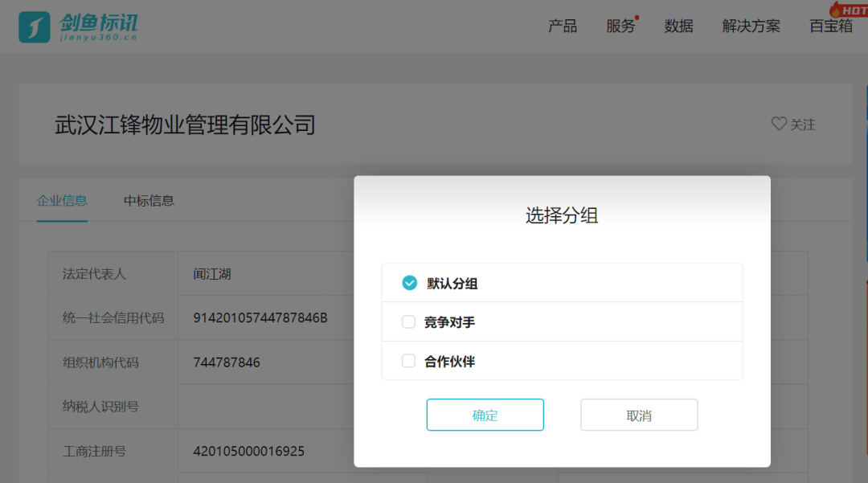The image size is (868, 483).
Task: Click registration number 420105000016925
Action: [x=248, y=451]
